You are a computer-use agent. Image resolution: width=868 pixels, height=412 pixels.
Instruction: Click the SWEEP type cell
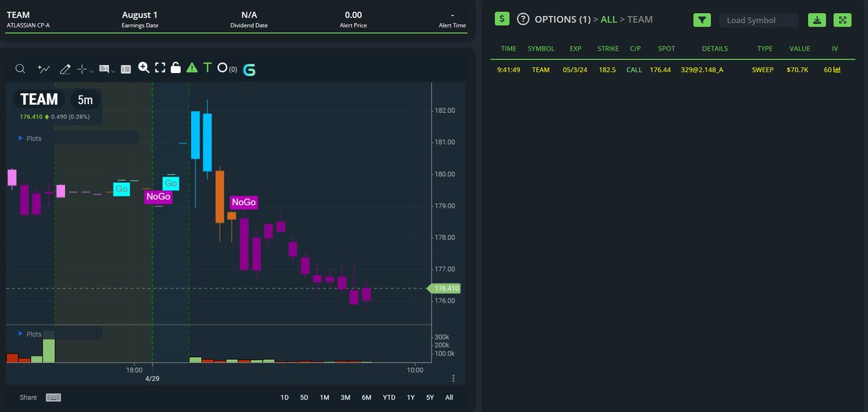tap(763, 70)
